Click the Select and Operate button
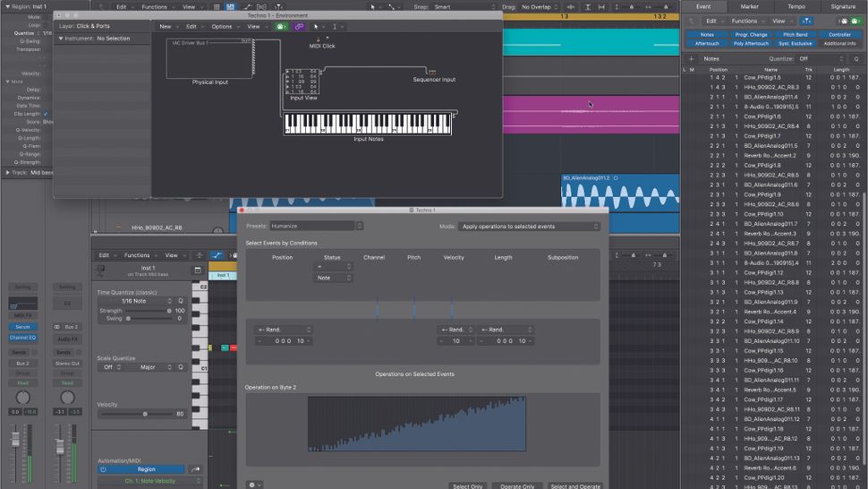The image size is (868, 489). click(575, 485)
